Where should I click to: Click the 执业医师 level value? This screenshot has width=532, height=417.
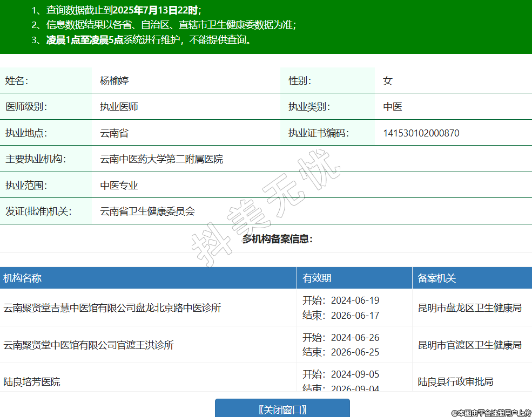point(119,107)
